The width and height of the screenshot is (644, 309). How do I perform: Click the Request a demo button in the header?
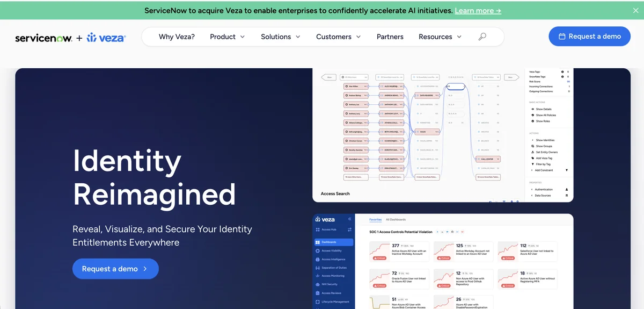(x=590, y=37)
